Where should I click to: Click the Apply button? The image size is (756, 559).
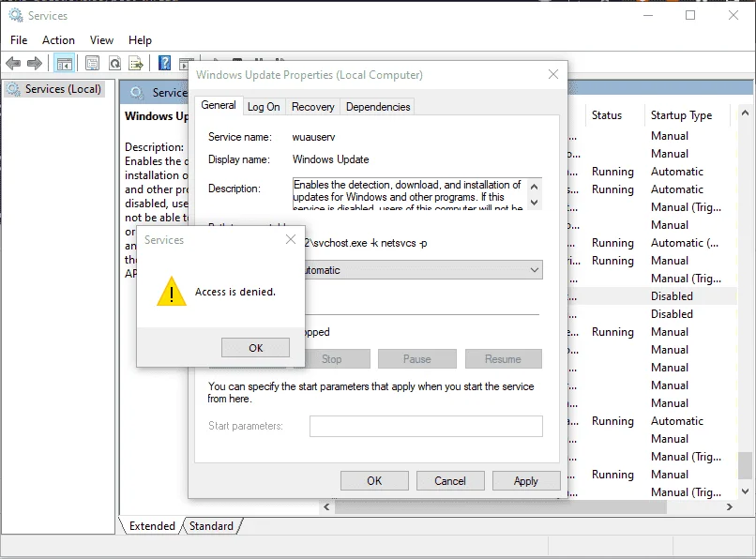pyautogui.click(x=525, y=481)
